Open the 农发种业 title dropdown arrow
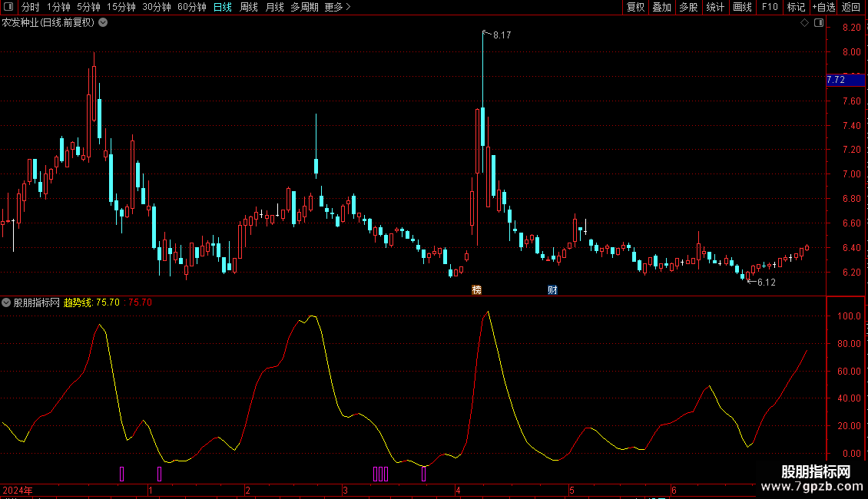868x499 pixels. coord(103,23)
